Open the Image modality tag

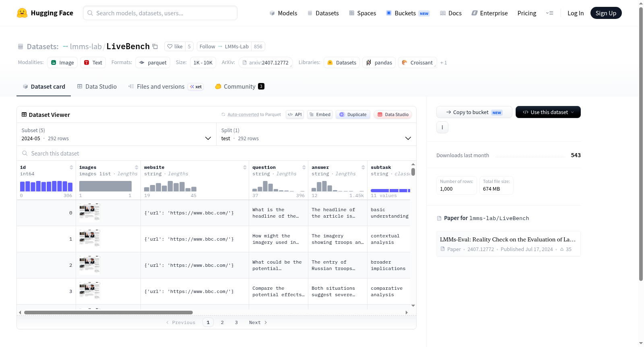click(x=62, y=62)
